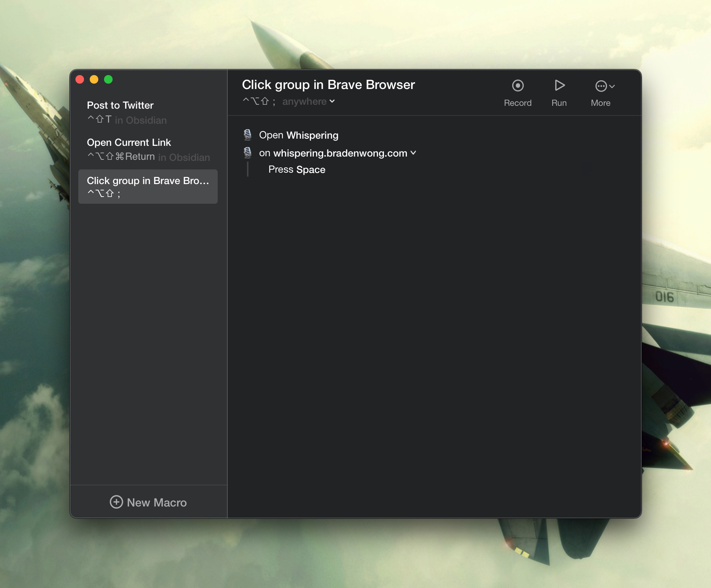Click microphone icon beside whispering.bradenwong.com
711x588 pixels.
point(247,153)
